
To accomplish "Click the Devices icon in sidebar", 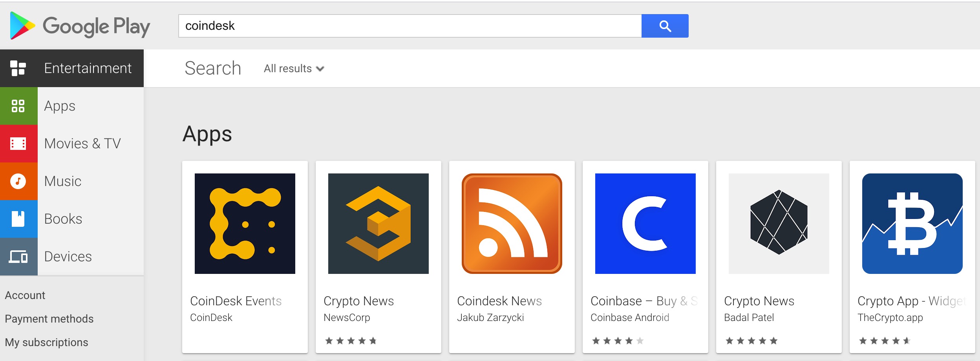I will click(x=18, y=257).
